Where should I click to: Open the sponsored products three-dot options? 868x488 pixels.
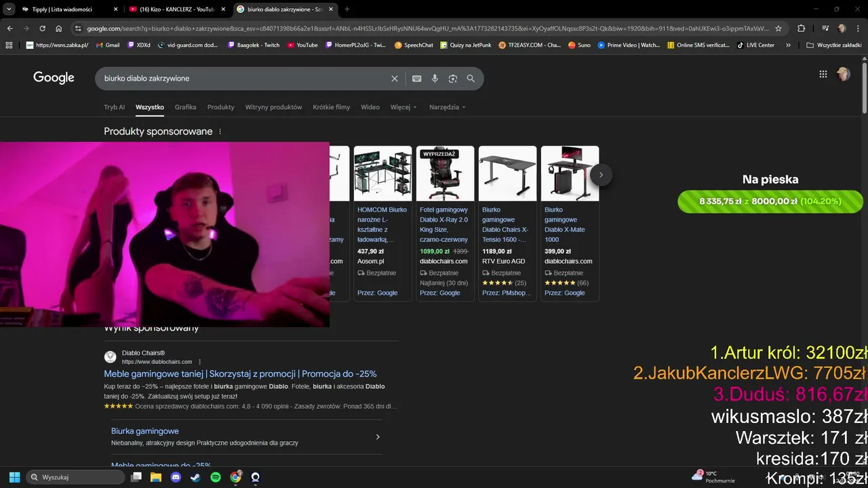[220, 131]
